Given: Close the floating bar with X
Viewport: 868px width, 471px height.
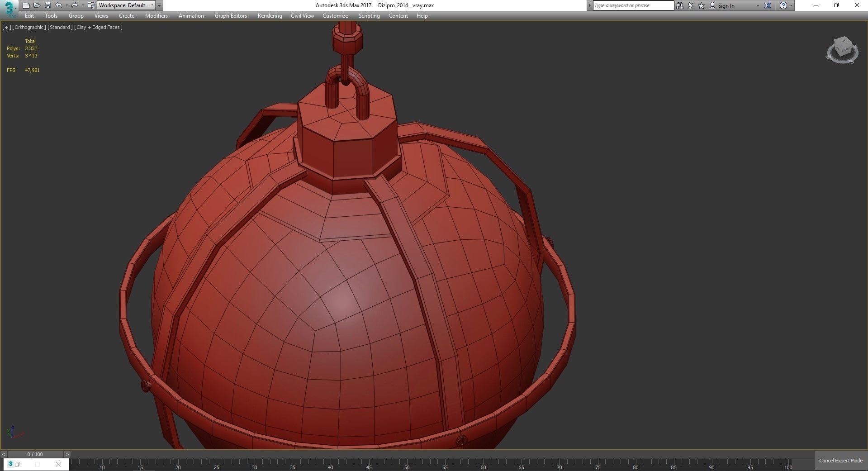Looking at the screenshot, I should (58, 464).
